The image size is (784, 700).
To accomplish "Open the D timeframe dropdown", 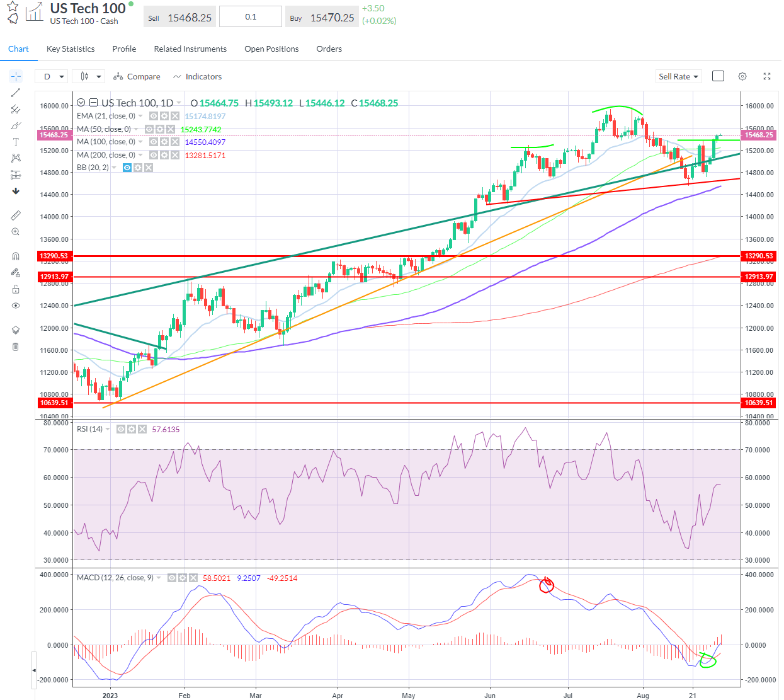I will coord(52,76).
